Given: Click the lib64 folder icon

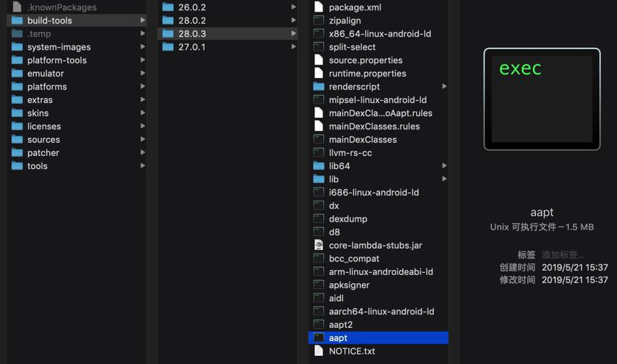Looking at the screenshot, I should click(319, 166).
